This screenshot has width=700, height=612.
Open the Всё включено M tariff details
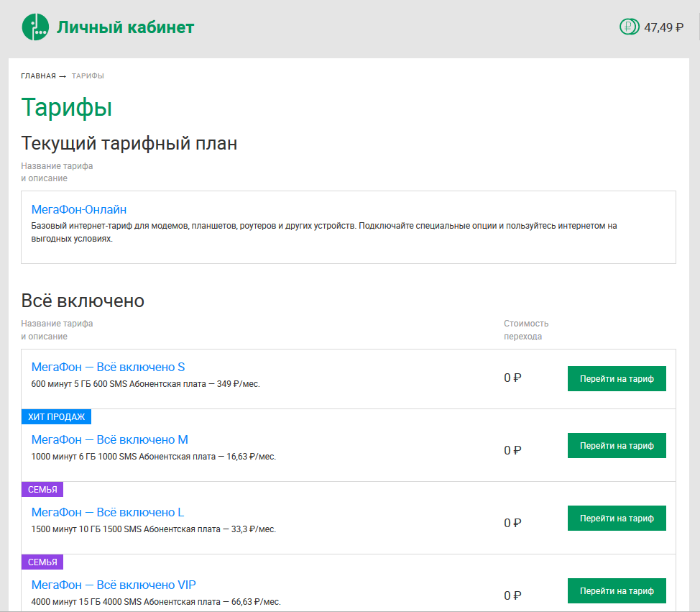click(110, 439)
